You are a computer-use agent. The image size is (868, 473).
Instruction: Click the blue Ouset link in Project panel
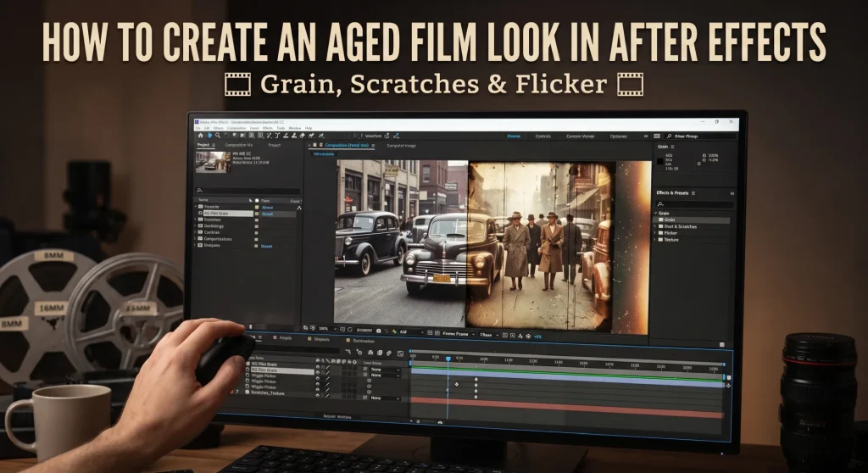[x=266, y=247]
